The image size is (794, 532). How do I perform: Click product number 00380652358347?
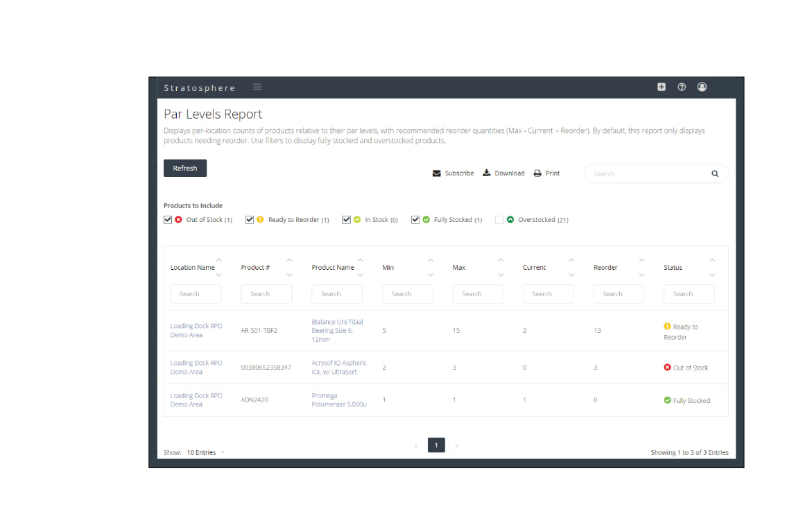266,368
